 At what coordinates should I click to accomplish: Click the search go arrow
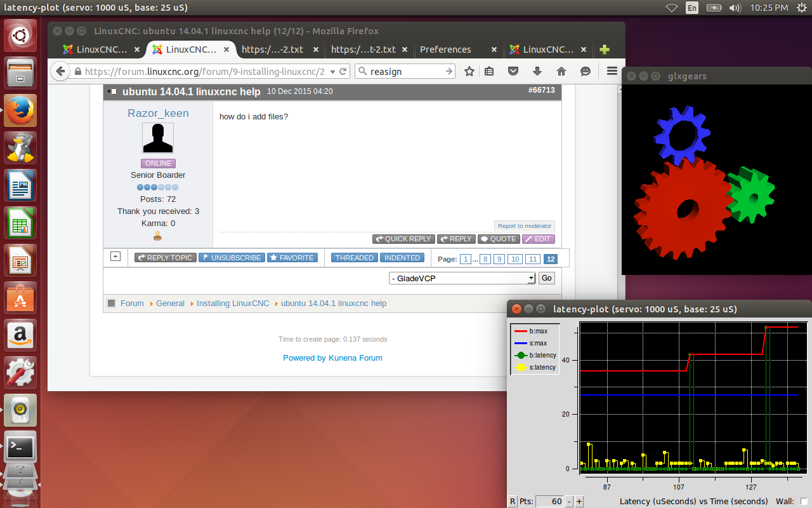tap(449, 71)
